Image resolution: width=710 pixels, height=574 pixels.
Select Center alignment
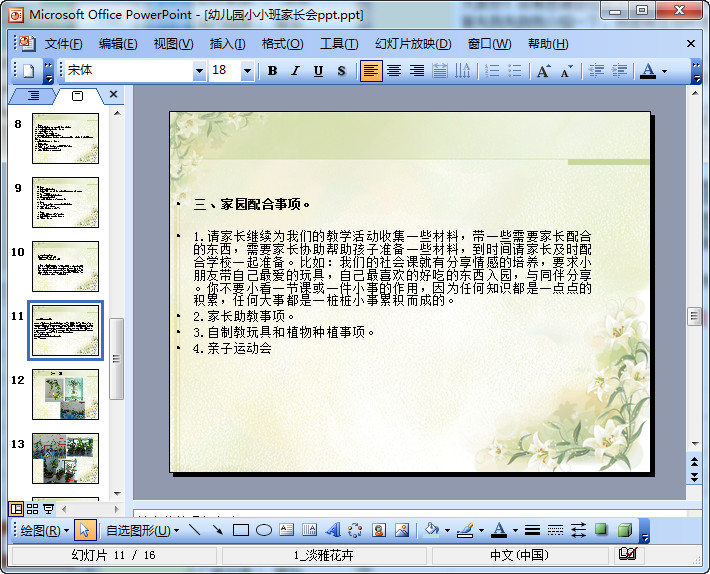394,71
